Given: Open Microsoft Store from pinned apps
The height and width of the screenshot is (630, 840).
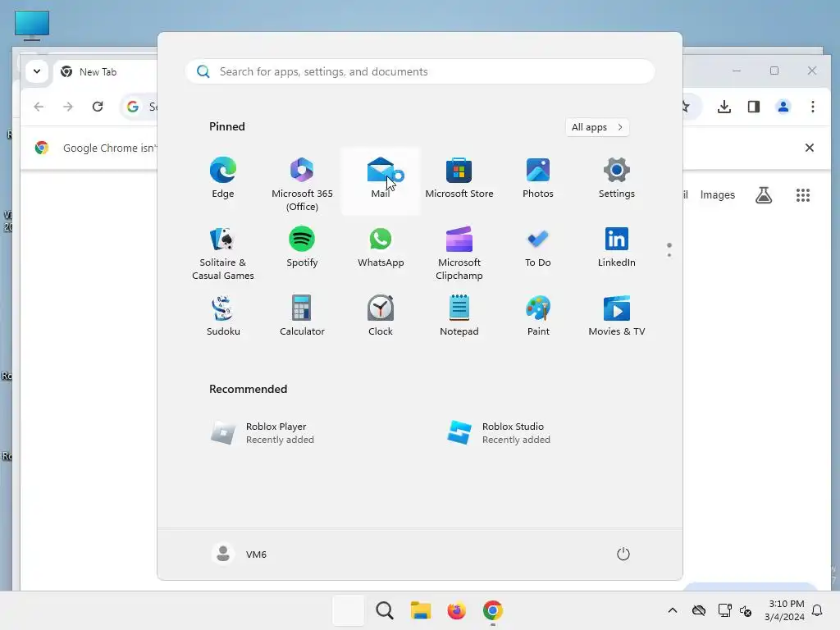Looking at the screenshot, I should point(459,178).
